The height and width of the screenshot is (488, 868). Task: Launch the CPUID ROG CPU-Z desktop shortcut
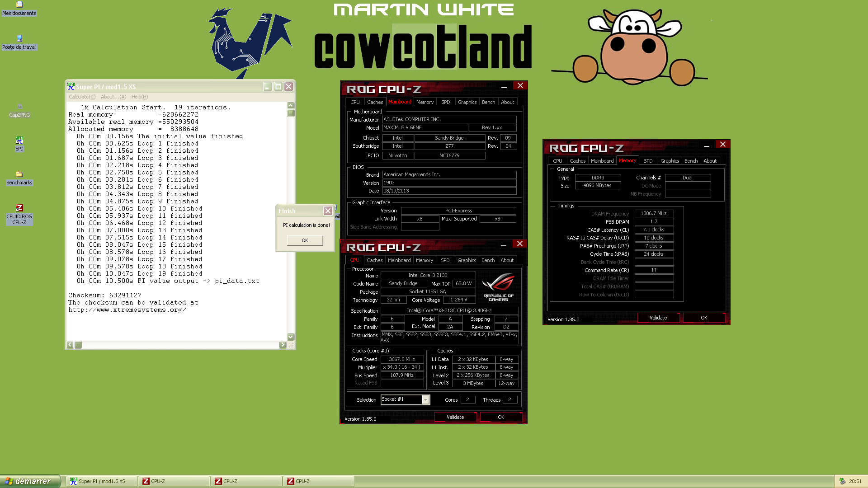coord(19,215)
